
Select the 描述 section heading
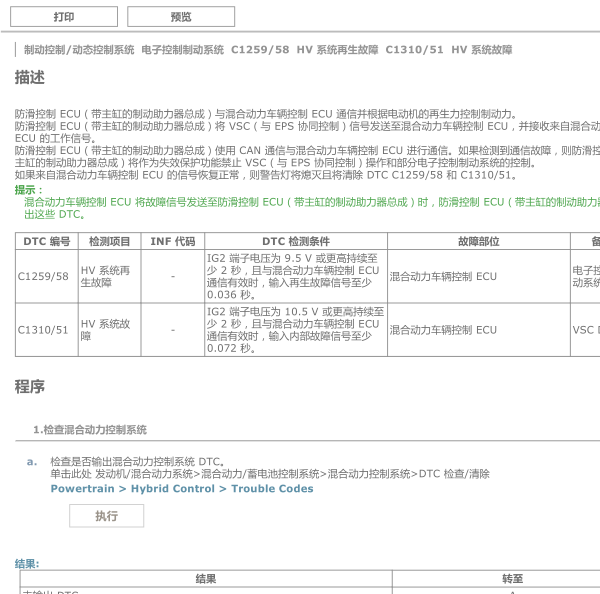pyautogui.click(x=30, y=77)
